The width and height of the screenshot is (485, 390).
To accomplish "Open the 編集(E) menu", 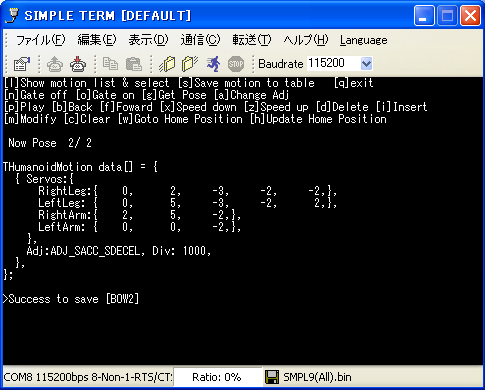I will tap(97, 40).
